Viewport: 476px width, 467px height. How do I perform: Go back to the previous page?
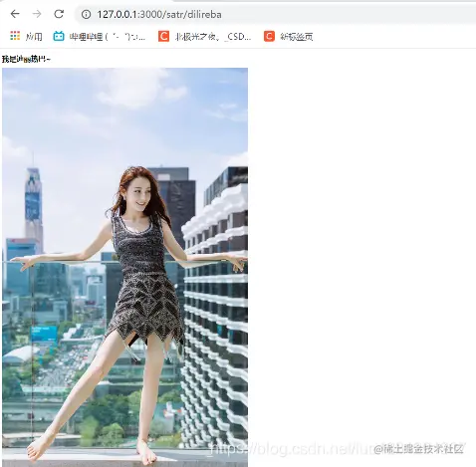(x=15, y=14)
